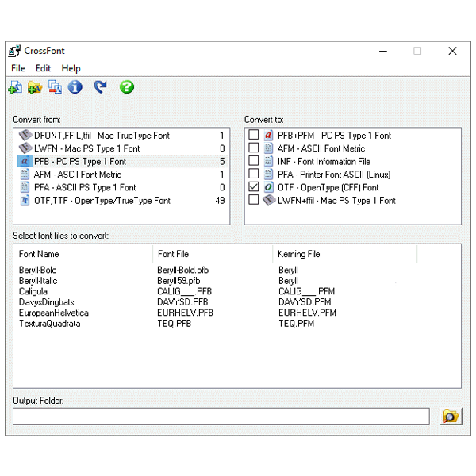
Task: Click the Beryll59.pfb font file cell
Action: point(178,281)
